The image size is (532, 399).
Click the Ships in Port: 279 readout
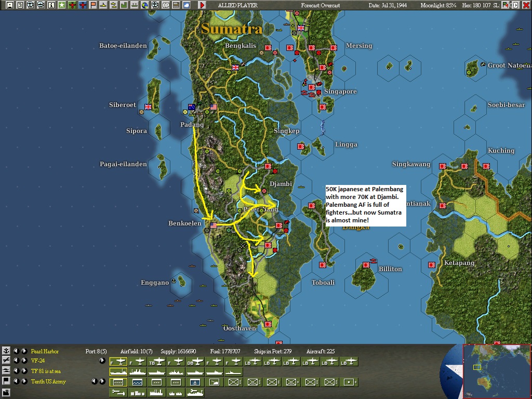[x=272, y=351]
